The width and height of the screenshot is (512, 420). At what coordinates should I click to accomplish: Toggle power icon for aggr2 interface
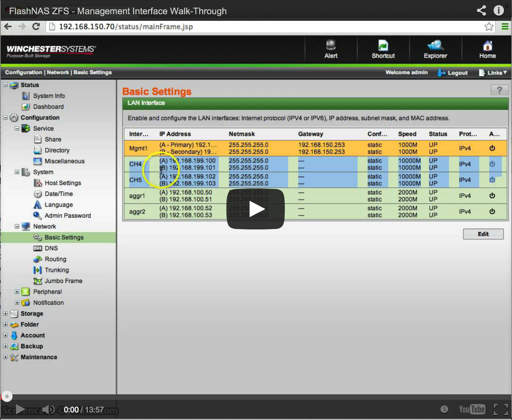[492, 211]
